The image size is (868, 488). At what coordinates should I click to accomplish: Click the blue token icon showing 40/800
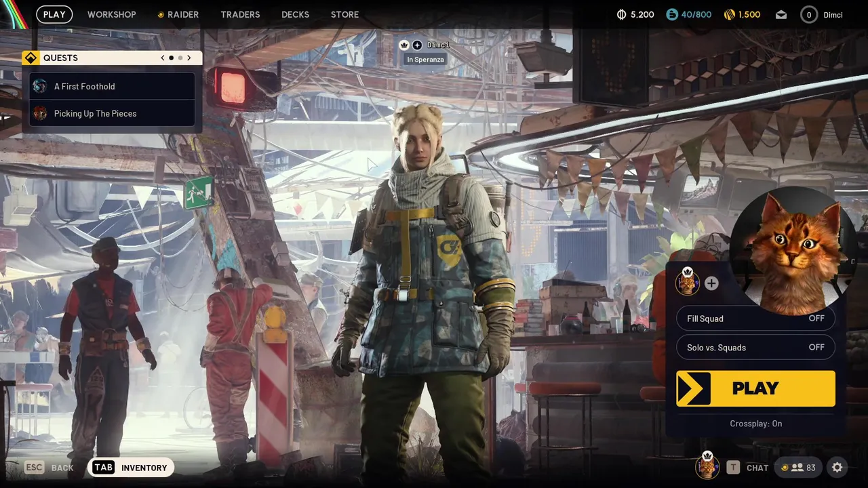672,14
